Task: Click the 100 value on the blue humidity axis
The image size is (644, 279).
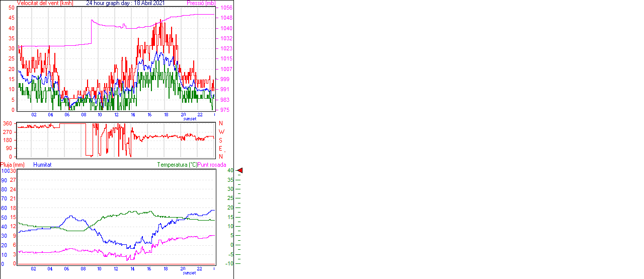Action: click(5, 171)
